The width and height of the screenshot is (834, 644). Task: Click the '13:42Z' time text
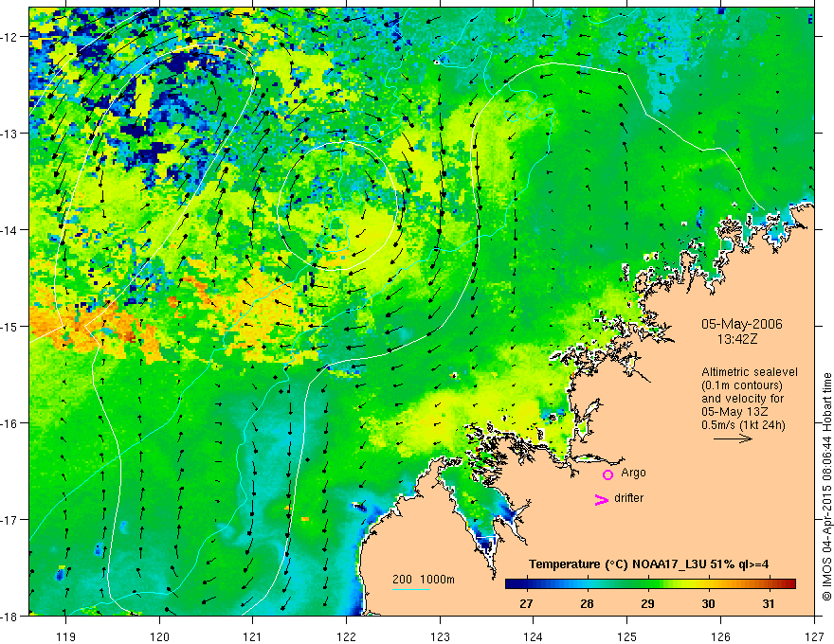click(737, 339)
